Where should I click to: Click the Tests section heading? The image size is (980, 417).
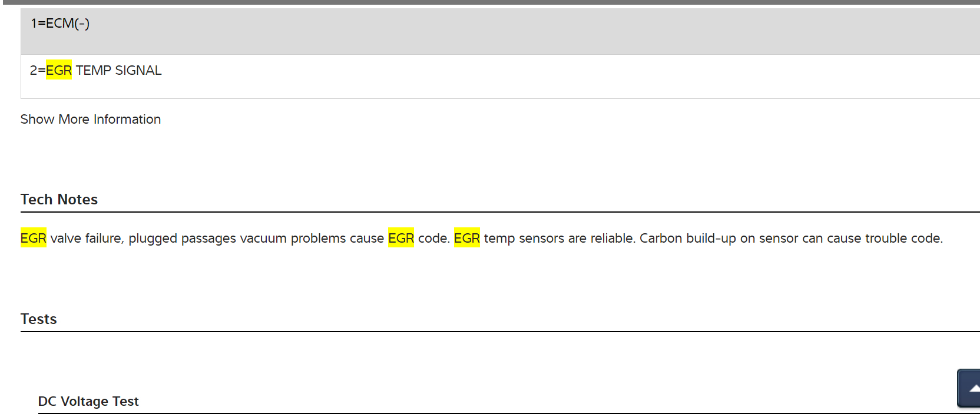(39, 319)
